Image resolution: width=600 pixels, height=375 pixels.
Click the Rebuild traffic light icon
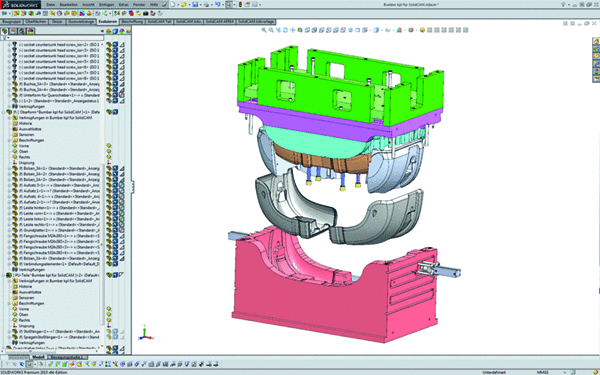240,5
